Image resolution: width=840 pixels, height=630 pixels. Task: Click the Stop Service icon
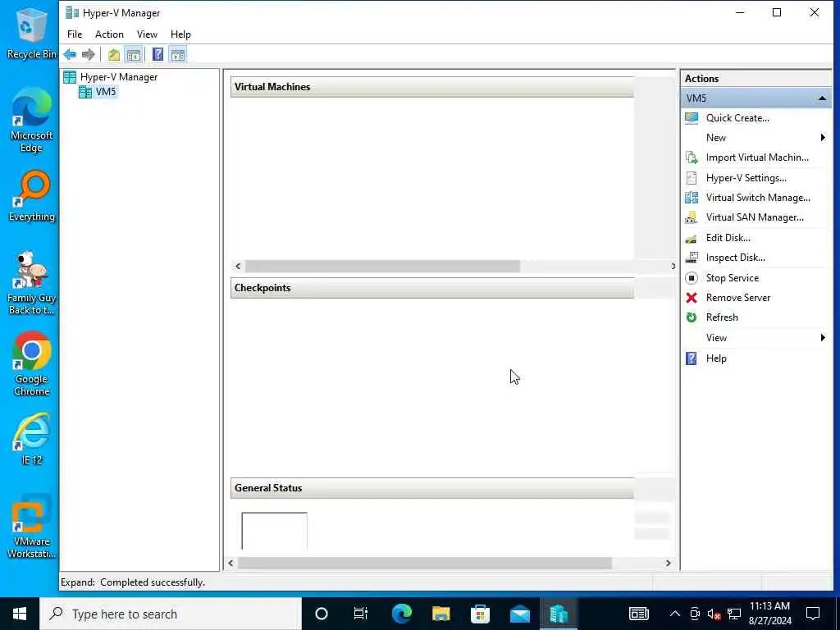pyautogui.click(x=692, y=278)
